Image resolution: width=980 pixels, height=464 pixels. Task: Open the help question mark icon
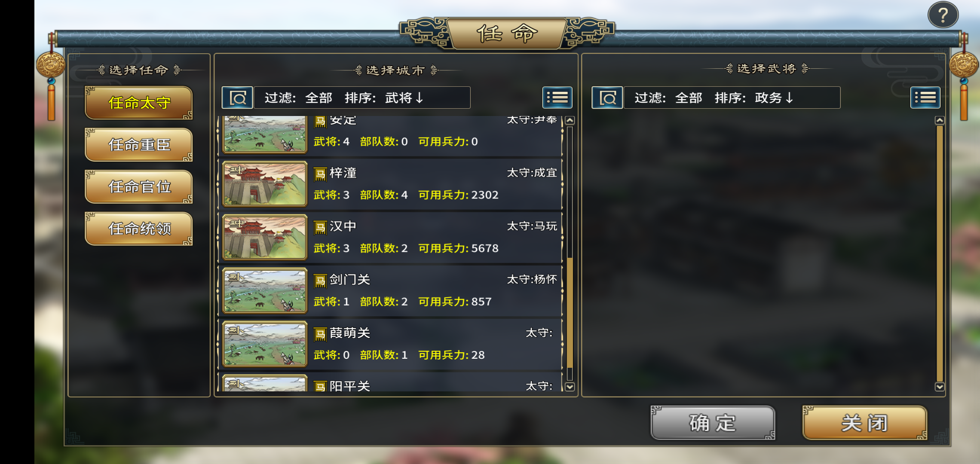[x=943, y=15]
